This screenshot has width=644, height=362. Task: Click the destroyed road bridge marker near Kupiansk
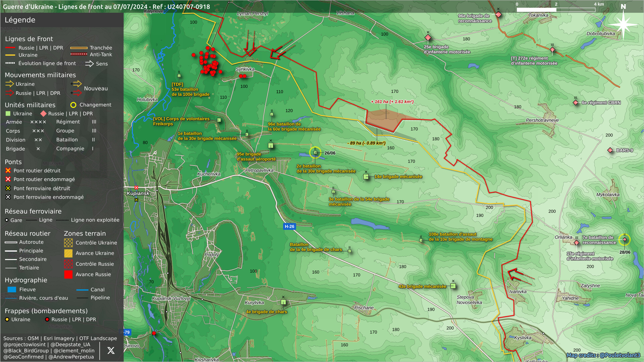[x=136, y=187]
